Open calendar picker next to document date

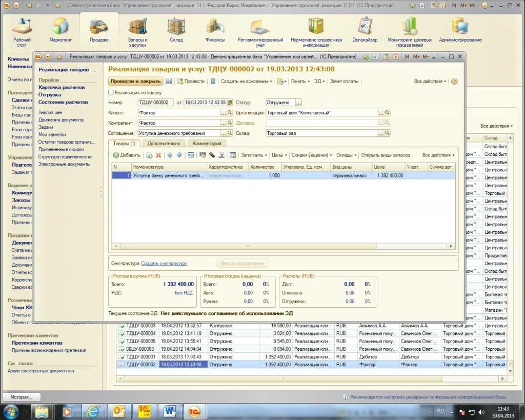point(229,103)
